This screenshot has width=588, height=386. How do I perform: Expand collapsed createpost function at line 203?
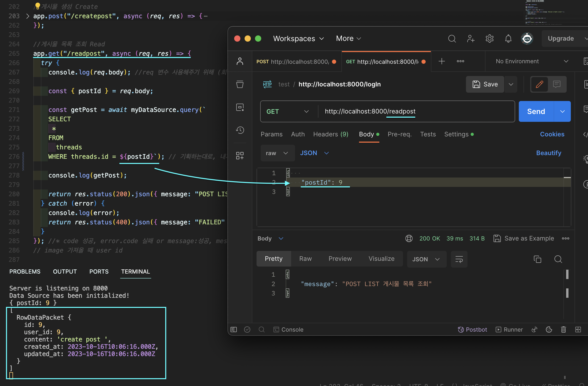(28, 16)
